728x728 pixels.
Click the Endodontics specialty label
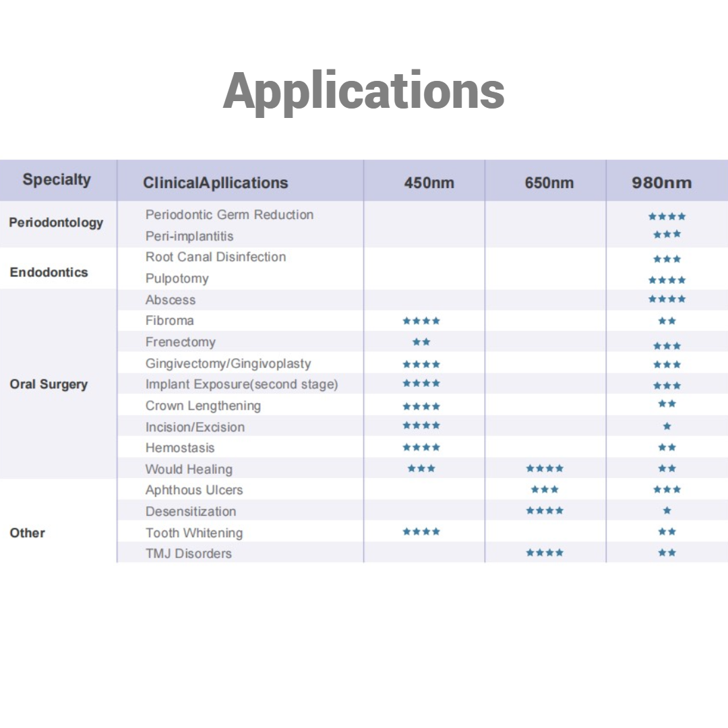pos(49,272)
